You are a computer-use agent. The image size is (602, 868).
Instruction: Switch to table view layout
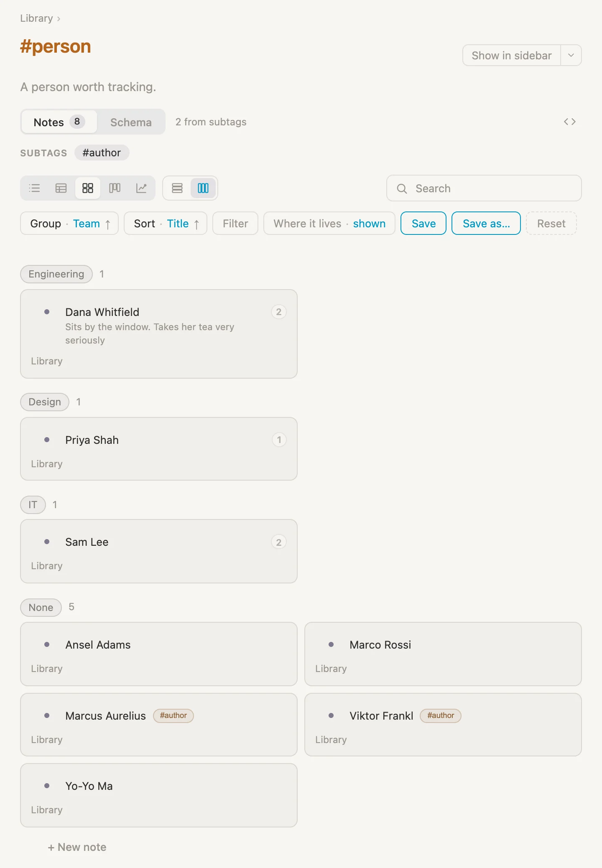tap(61, 188)
